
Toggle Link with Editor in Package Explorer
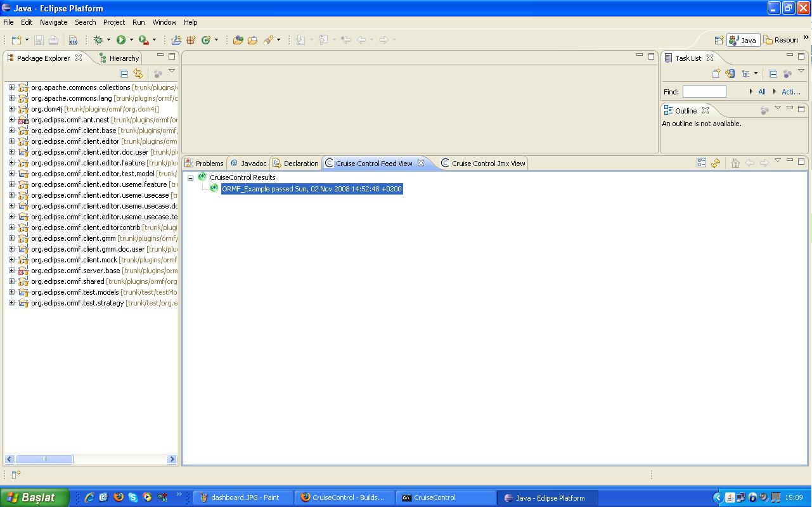pos(138,74)
